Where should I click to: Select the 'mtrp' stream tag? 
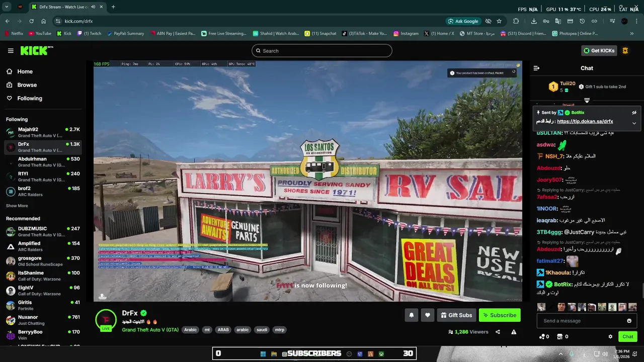click(x=279, y=330)
